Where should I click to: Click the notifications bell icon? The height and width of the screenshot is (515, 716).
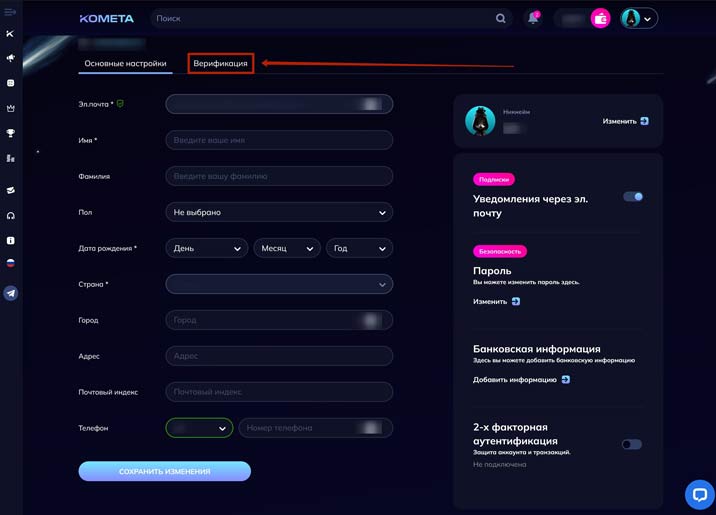coord(533,18)
